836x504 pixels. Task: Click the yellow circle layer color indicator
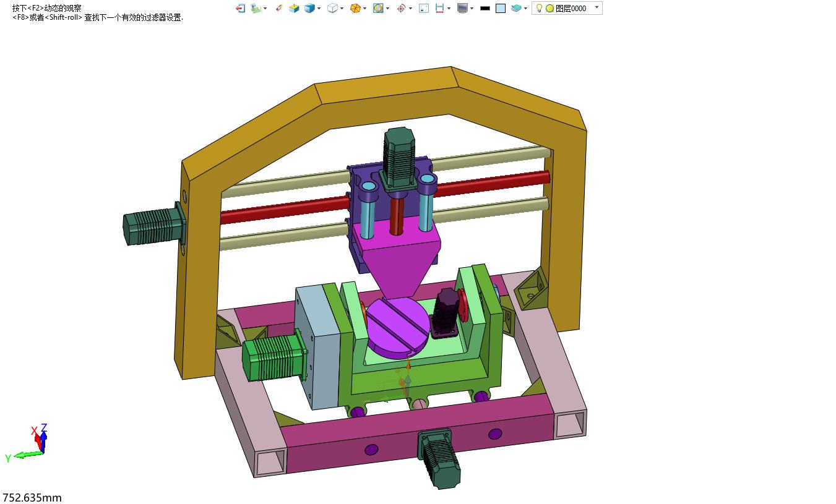[x=549, y=9]
